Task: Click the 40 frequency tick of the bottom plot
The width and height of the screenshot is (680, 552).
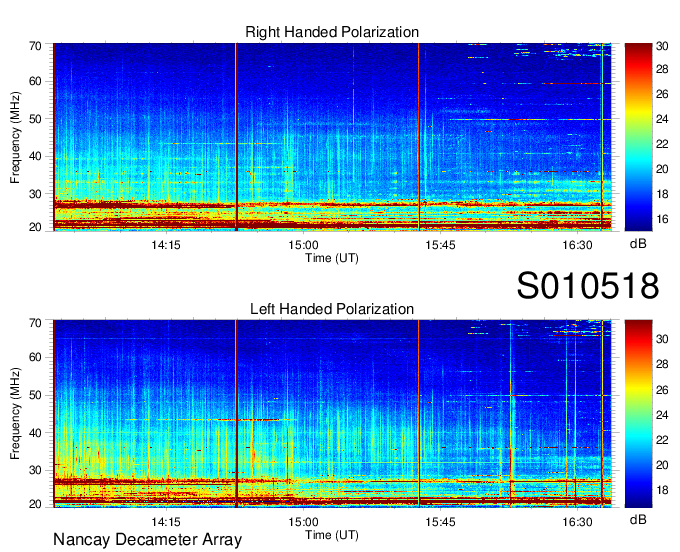Action: point(35,433)
